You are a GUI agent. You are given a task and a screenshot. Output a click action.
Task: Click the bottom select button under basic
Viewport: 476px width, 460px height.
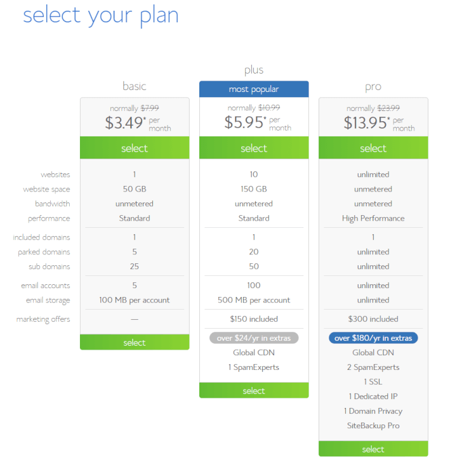pos(135,342)
